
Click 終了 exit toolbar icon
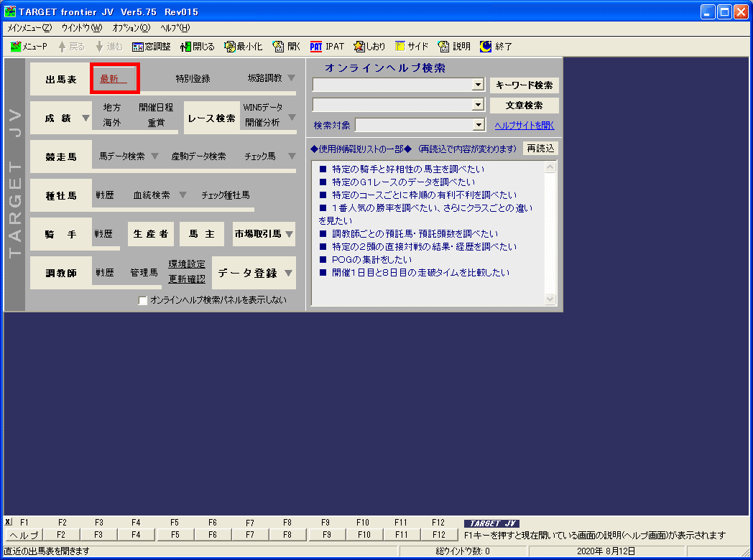[496, 47]
